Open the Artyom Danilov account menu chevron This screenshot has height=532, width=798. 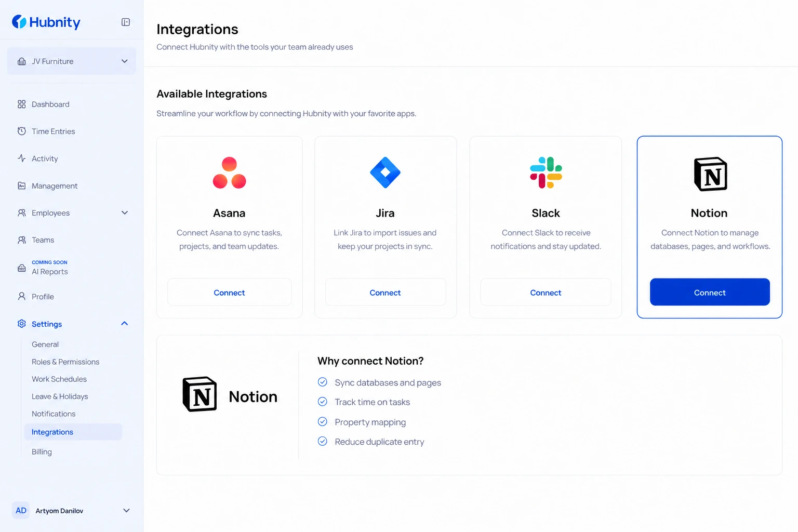(x=126, y=511)
